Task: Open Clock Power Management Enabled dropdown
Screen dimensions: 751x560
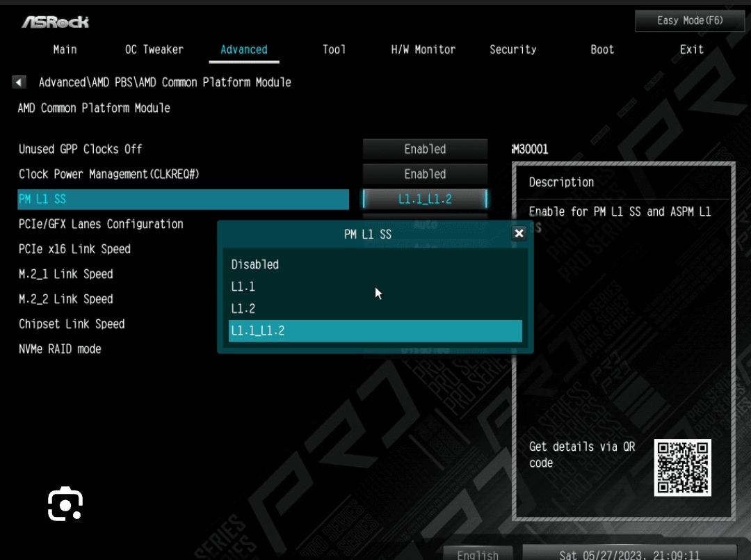Action: (425, 174)
